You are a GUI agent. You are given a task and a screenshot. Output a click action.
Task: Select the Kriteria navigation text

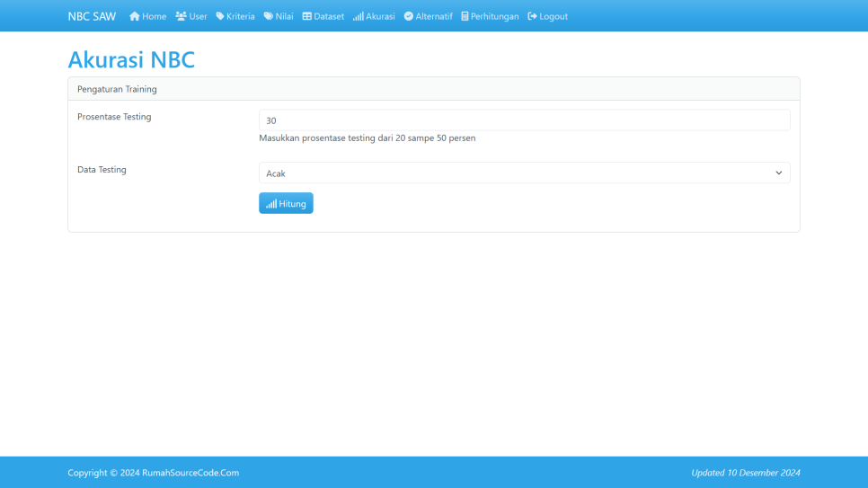click(x=241, y=16)
